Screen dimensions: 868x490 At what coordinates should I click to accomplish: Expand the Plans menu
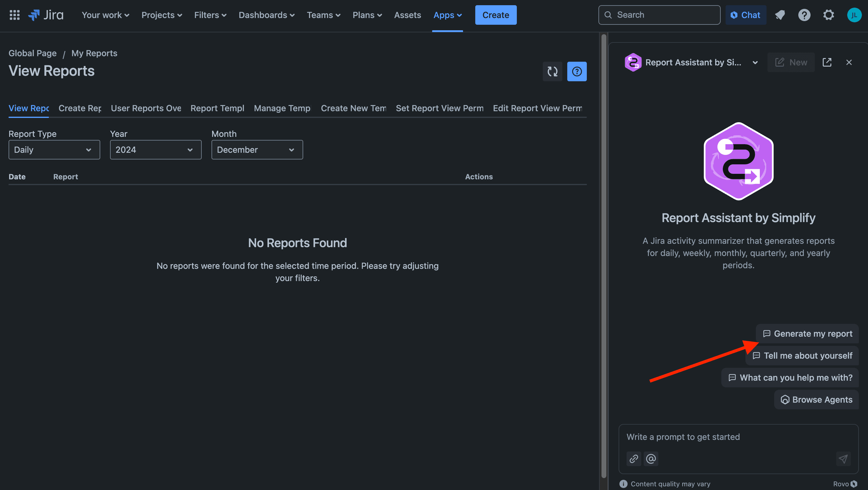pos(367,15)
